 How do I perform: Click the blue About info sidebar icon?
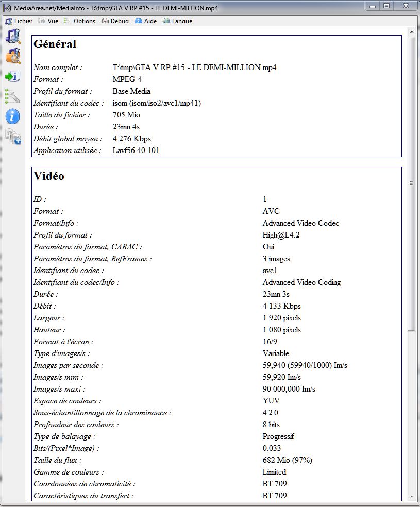12,116
